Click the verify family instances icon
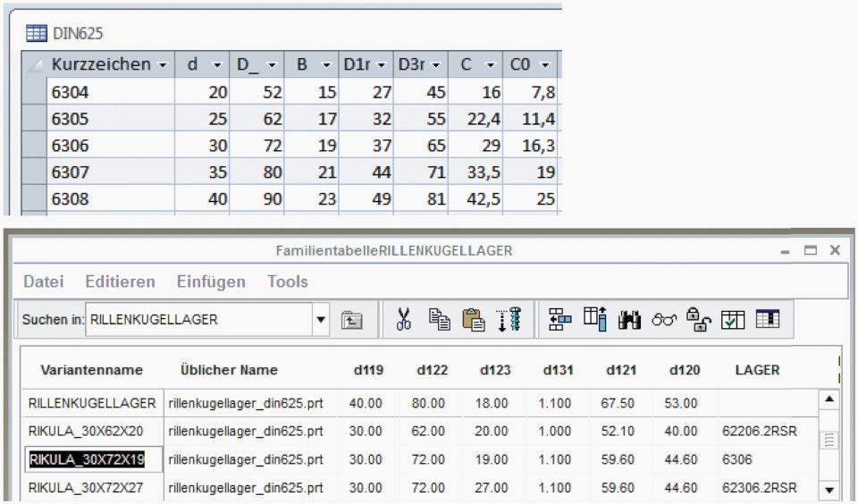 tap(733, 319)
